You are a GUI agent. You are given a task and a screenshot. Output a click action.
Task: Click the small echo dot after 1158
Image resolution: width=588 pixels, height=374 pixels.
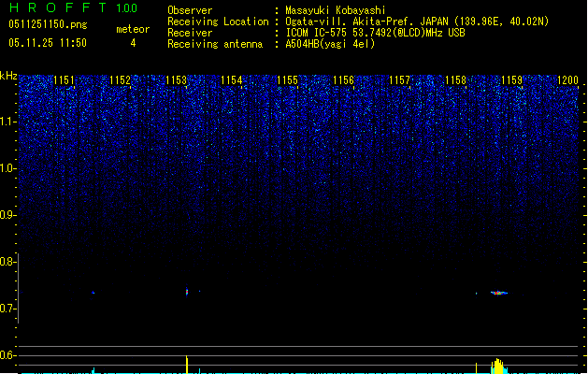(x=476, y=294)
